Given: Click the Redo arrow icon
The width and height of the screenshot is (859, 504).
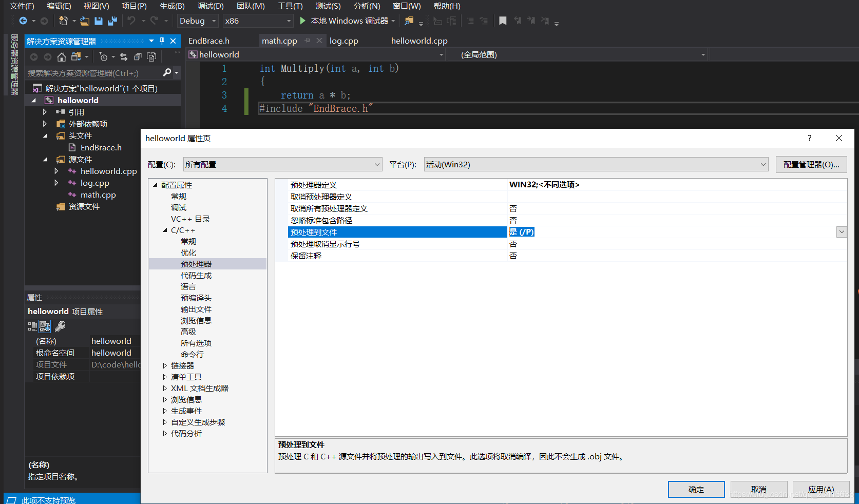Looking at the screenshot, I should coord(154,21).
